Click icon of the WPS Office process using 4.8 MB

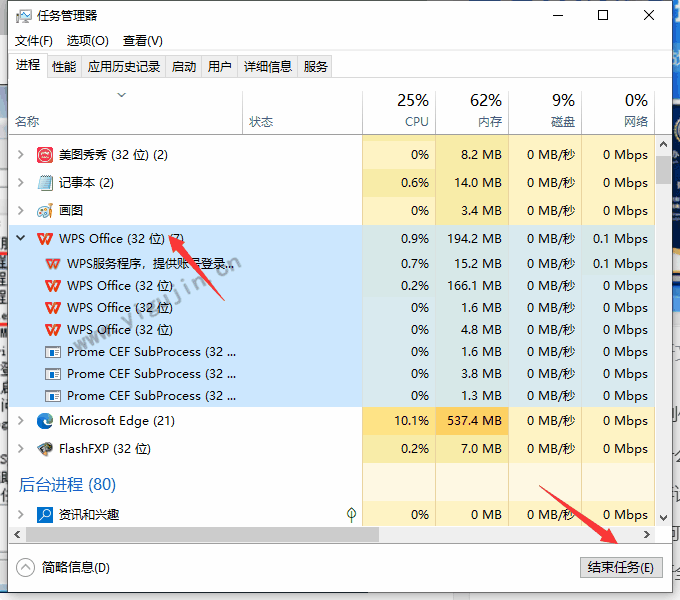53,330
